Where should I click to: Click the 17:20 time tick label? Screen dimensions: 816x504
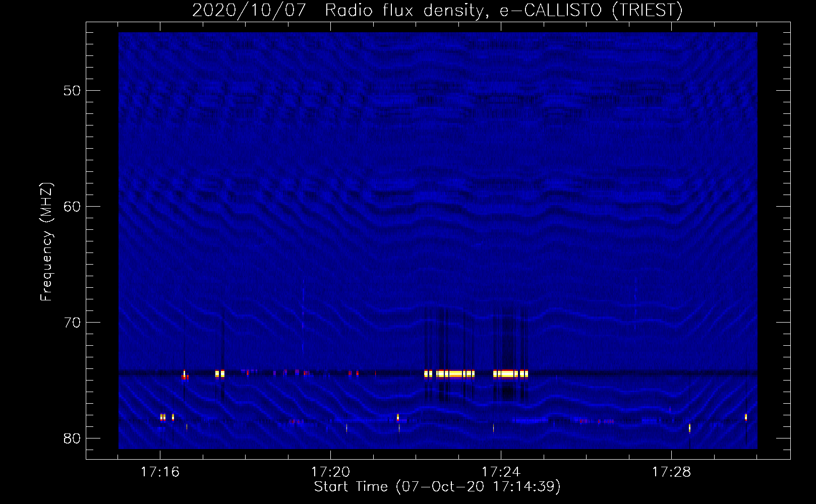point(330,472)
